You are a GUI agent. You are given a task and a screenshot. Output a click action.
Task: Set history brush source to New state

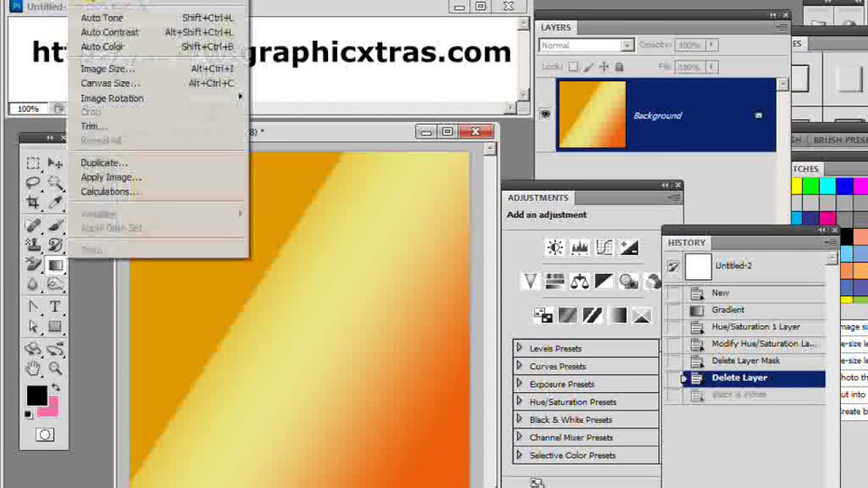pyautogui.click(x=673, y=293)
